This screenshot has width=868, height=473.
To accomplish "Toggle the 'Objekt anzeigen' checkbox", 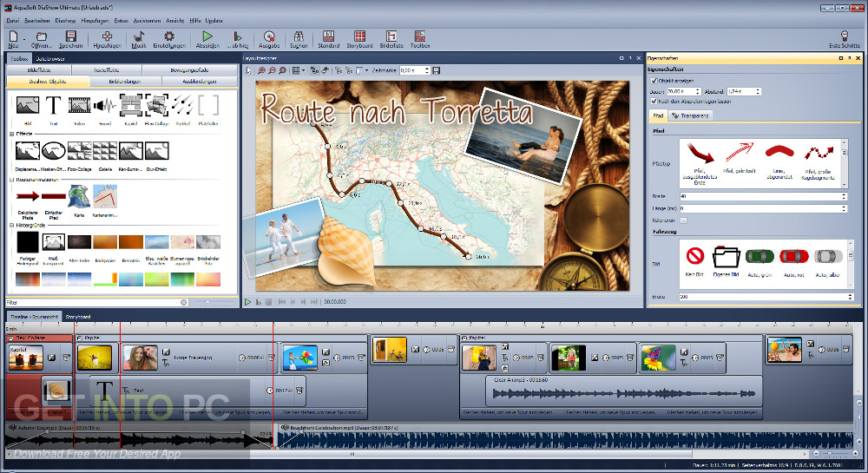I will [x=654, y=81].
